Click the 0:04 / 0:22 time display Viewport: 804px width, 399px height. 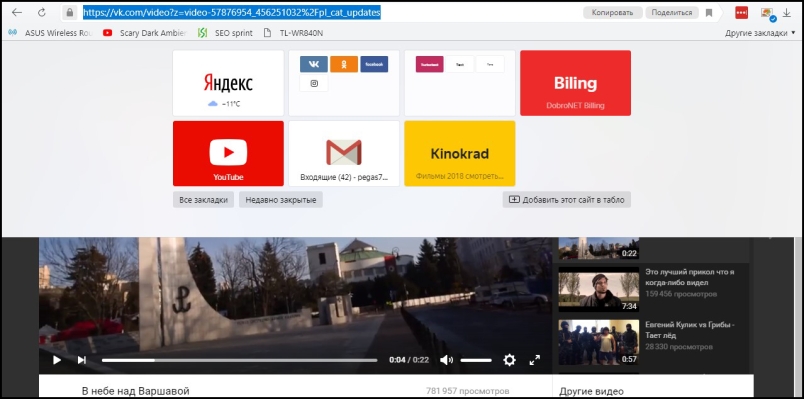click(409, 360)
